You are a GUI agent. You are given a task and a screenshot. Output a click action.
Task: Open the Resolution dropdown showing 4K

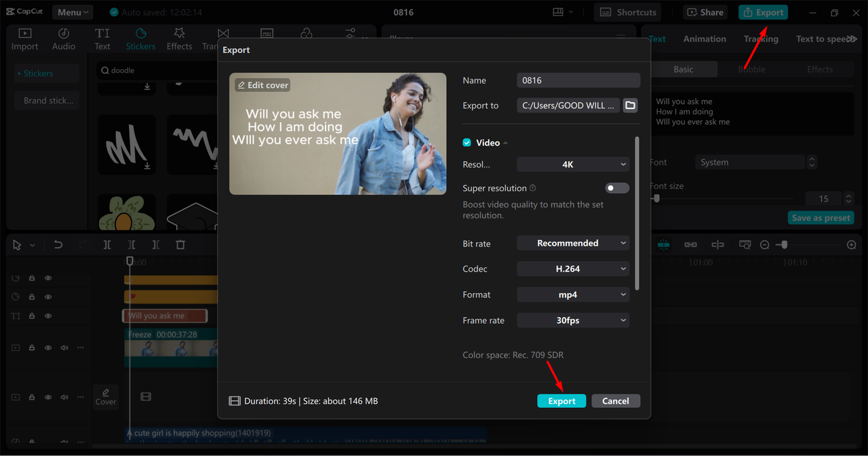[x=573, y=164]
